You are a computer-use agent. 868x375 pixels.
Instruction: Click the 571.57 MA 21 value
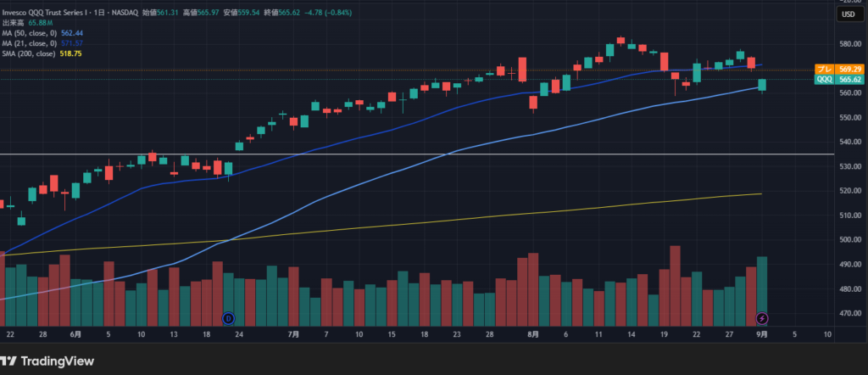72,43
